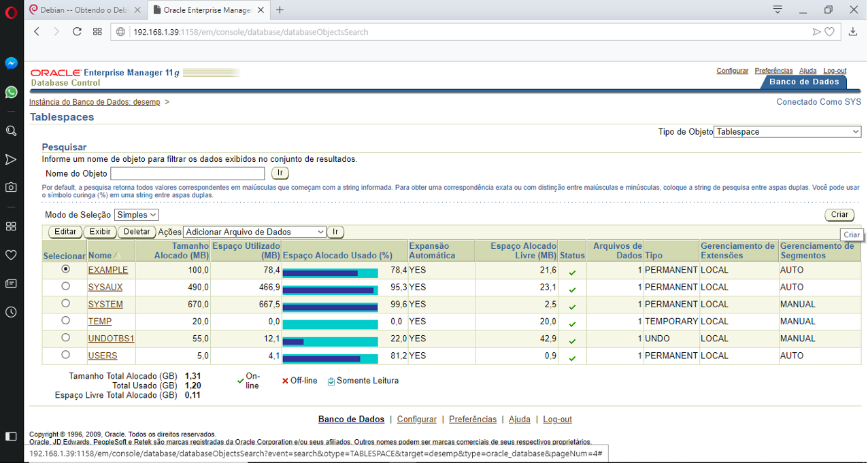Image resolution: width=868 pixels, height=463 pixels.
Task: Click the Editar button
Action: pyautogui.click(x=65, y=232)
